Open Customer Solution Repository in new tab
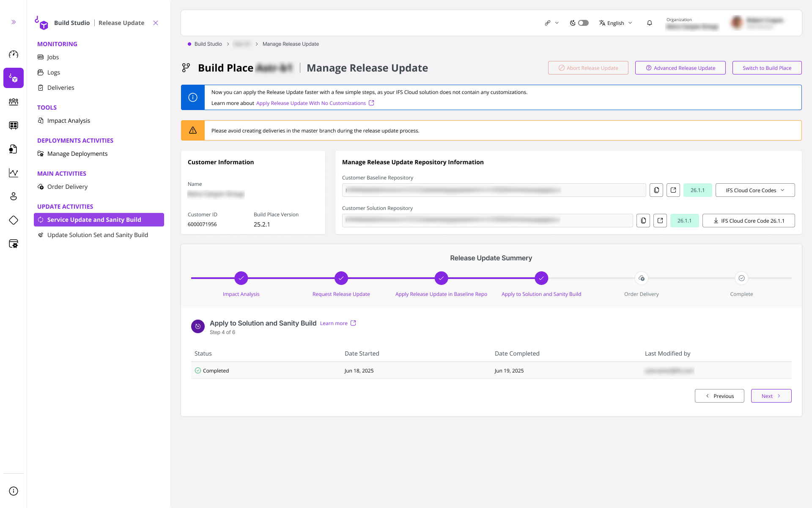812x508 pixels. (660, 220)
